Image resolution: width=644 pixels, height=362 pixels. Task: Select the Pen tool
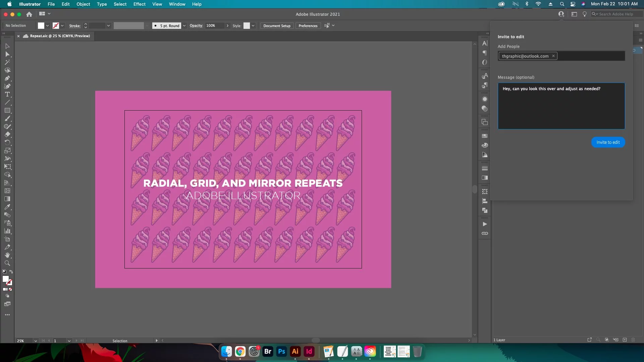[x=7, y=78]
